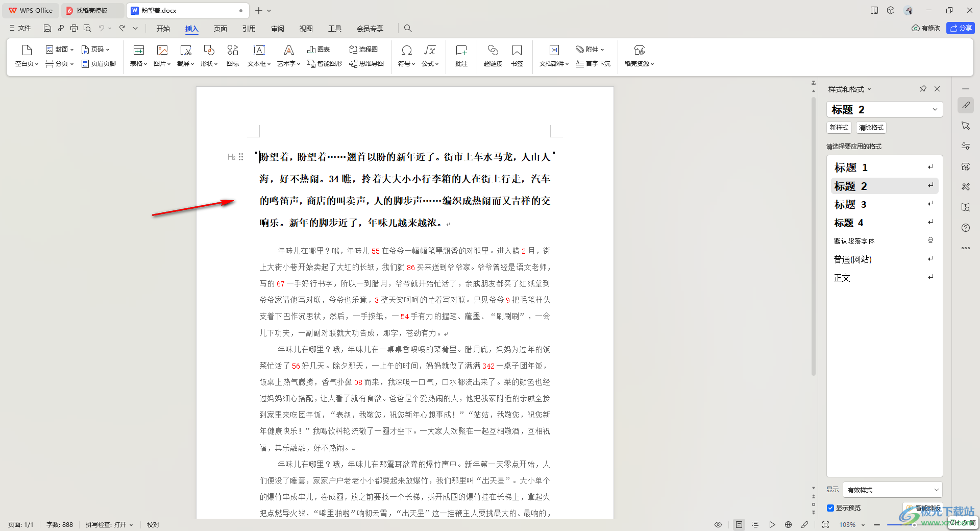Apply drop cap 首字下沉

[x=593, y=63]
